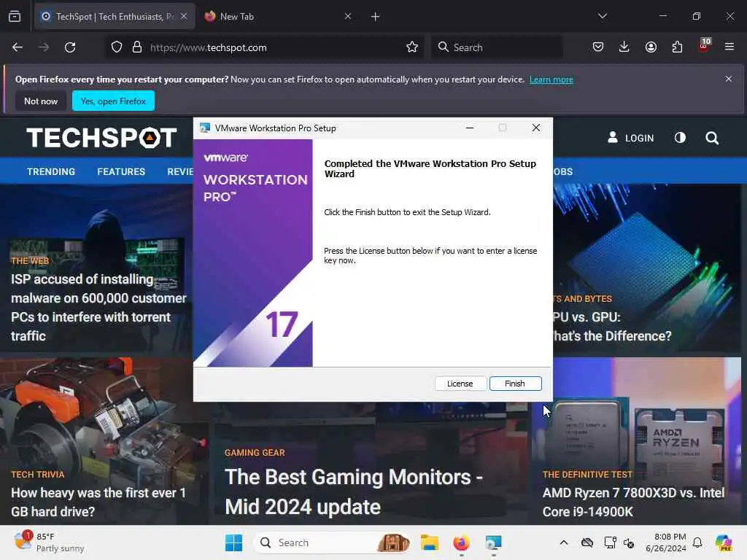
Task: Open the Firefox hamburger menu
Action: 729,47
